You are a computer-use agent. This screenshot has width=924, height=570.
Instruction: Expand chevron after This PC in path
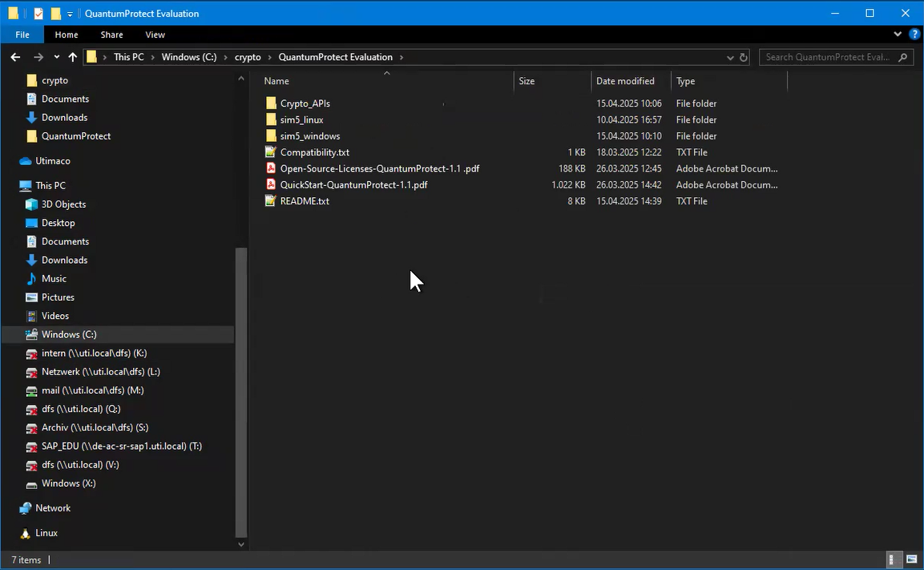152,57
